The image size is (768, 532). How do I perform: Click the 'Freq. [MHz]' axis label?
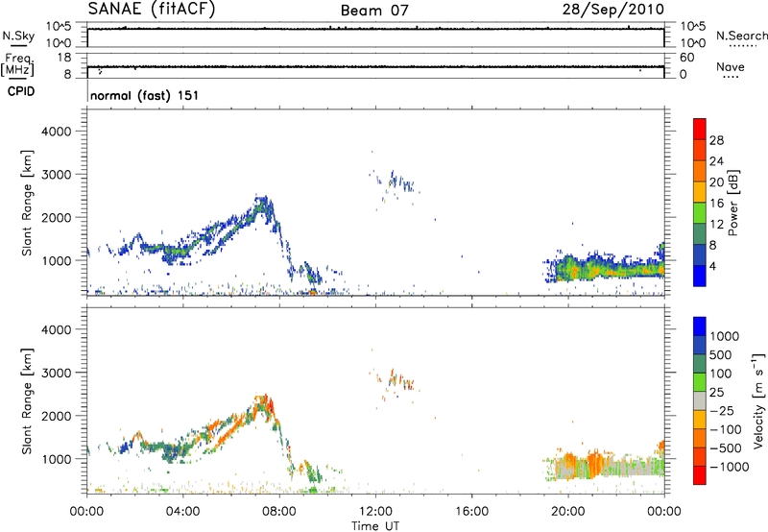tap(18, 64)
